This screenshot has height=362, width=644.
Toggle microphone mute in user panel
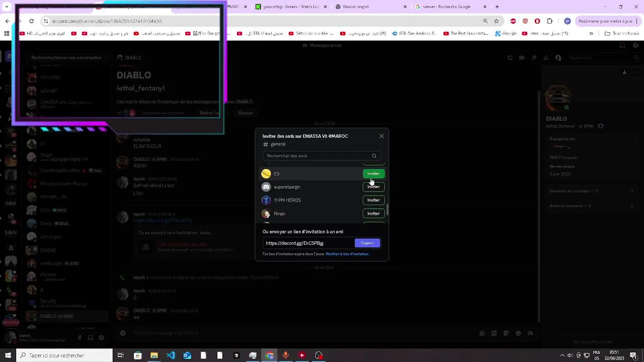(79, 338)
